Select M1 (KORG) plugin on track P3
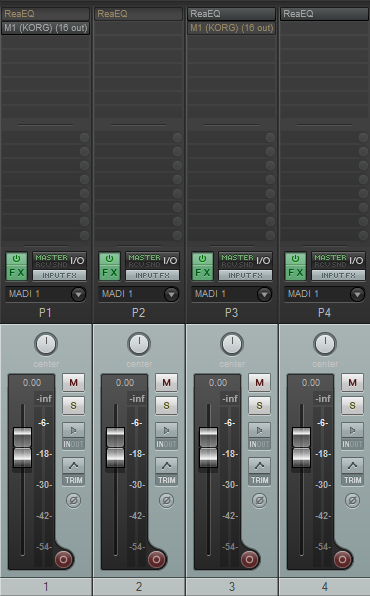Viewport: 370px width, 596px height. [232, 28]
